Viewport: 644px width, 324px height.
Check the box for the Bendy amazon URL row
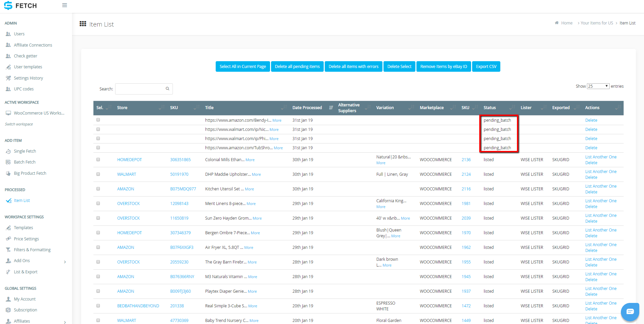tap(98, 120)
